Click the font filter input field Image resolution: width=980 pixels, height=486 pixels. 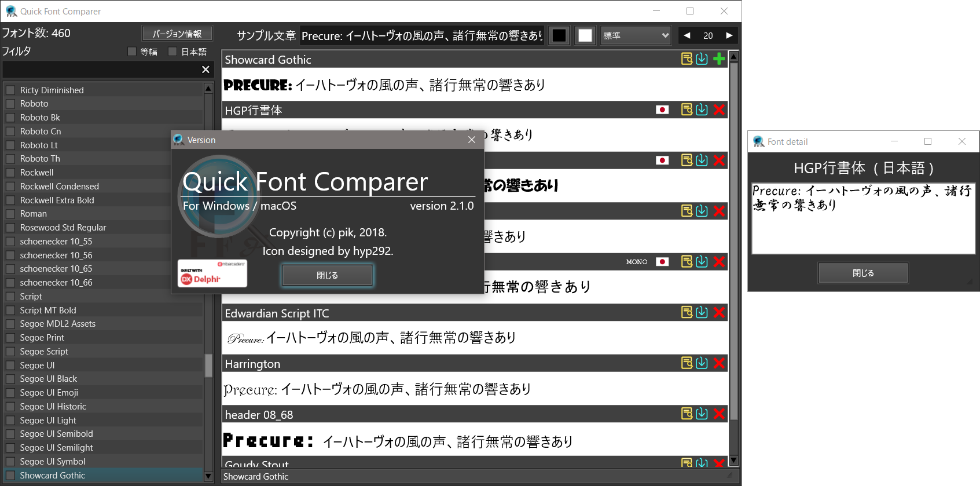[101, 70]
